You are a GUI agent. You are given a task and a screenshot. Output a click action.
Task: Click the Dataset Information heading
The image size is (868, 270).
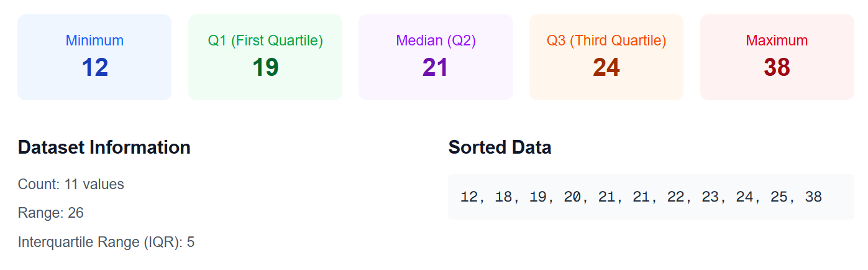click(x=104, y=147)
